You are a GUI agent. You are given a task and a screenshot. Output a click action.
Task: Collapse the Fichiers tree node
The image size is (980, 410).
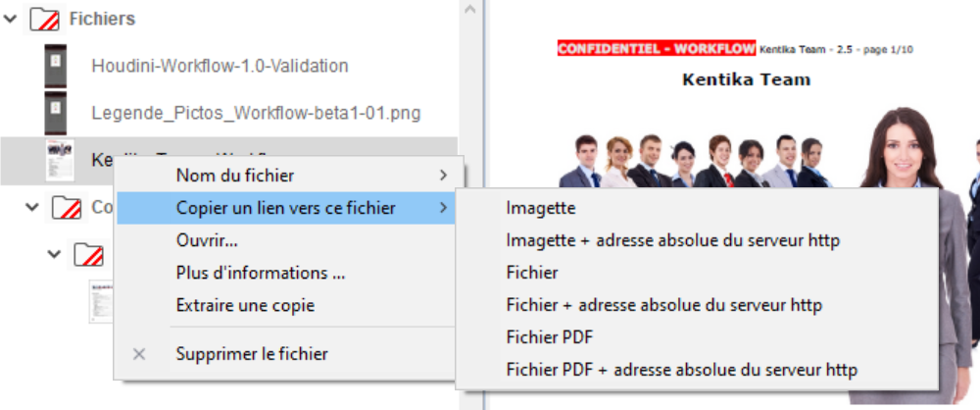pos(10,19)
